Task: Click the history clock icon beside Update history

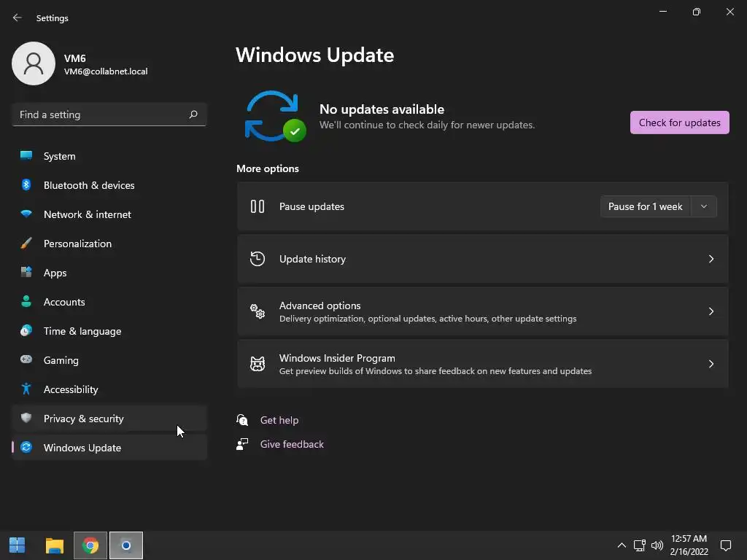Action: (258, 259)
